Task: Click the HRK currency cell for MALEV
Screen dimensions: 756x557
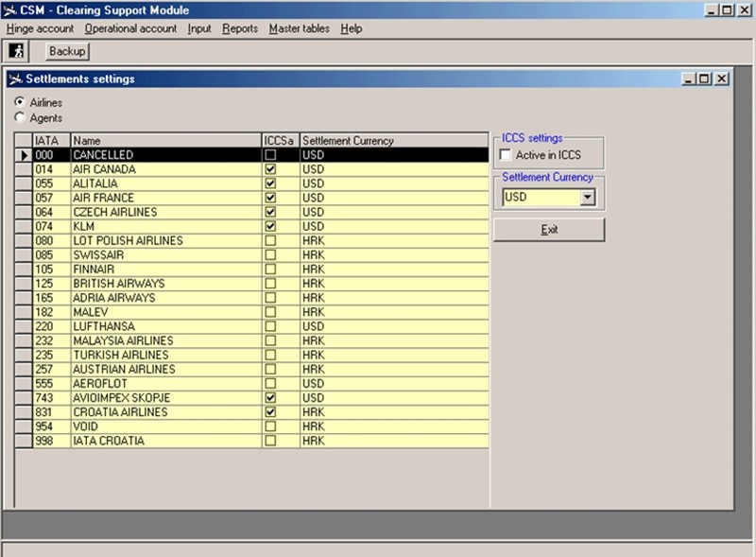Action: tap(394, 312)
